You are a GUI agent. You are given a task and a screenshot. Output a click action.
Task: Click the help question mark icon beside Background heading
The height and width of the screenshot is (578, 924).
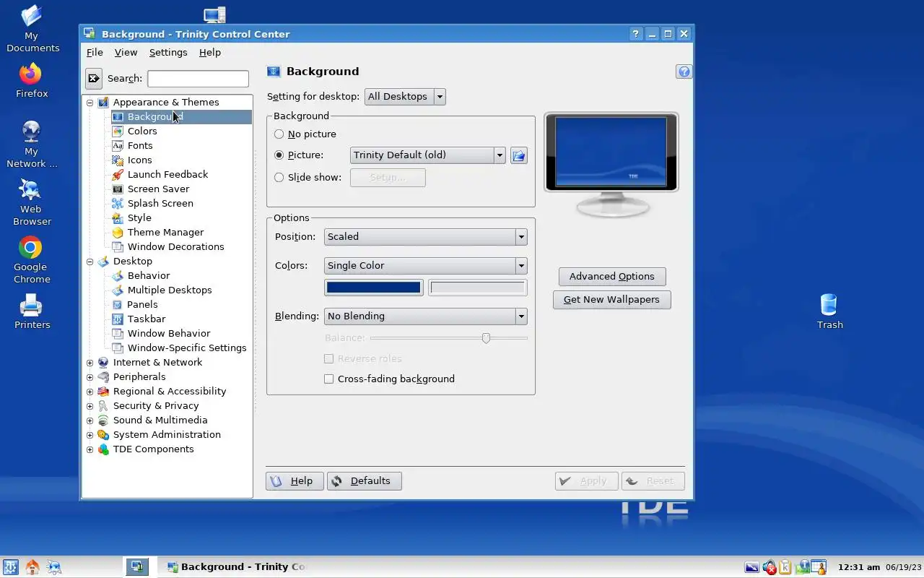pyautogui.click(x=684, y=72)
